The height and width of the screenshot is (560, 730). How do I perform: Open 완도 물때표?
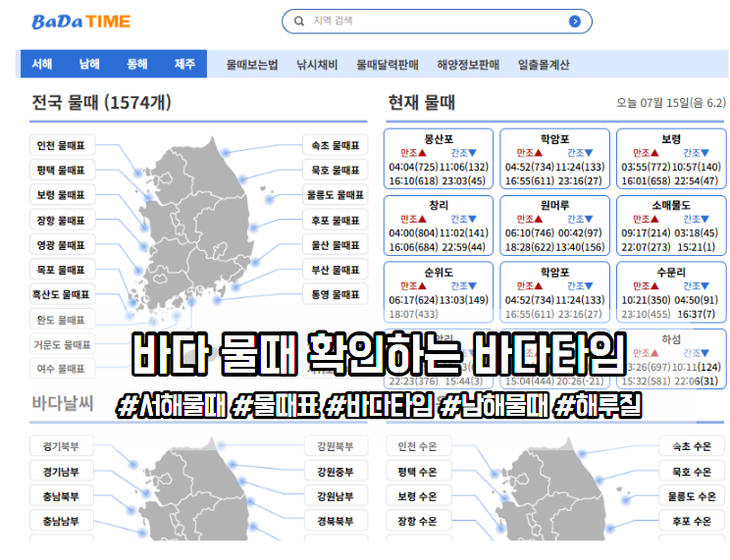click(x=63, y=320)
